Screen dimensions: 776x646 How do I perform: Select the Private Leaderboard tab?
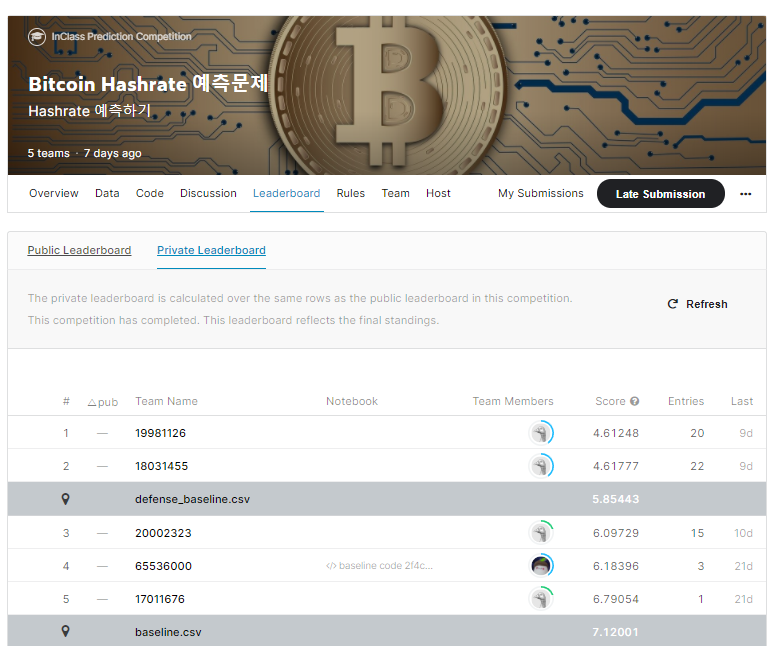point(211,250)
